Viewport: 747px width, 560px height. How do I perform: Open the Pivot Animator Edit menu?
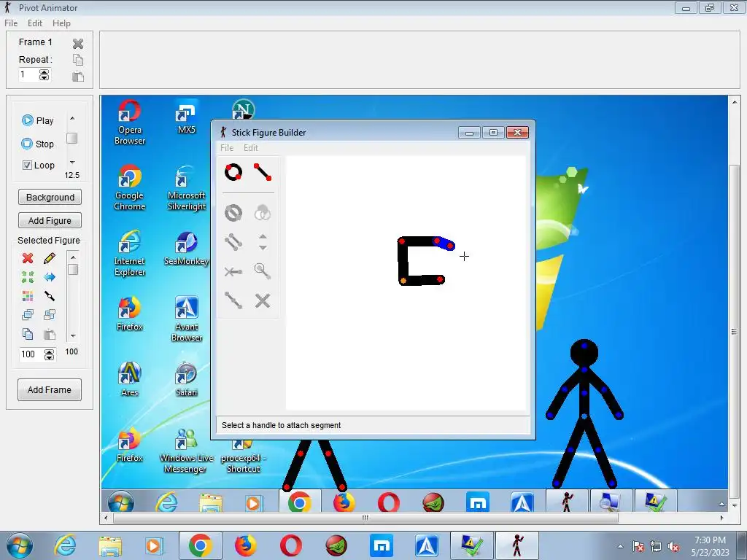click(x=35, y=23)
